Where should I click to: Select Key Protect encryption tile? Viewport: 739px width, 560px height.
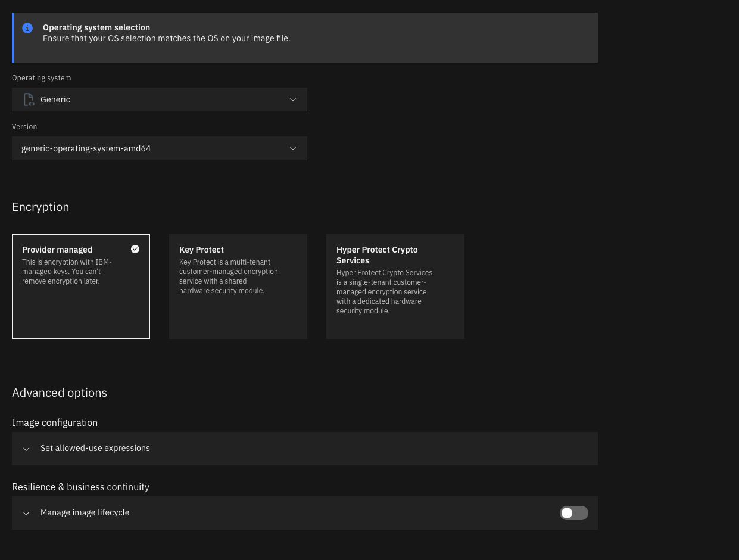pos(238,287)
